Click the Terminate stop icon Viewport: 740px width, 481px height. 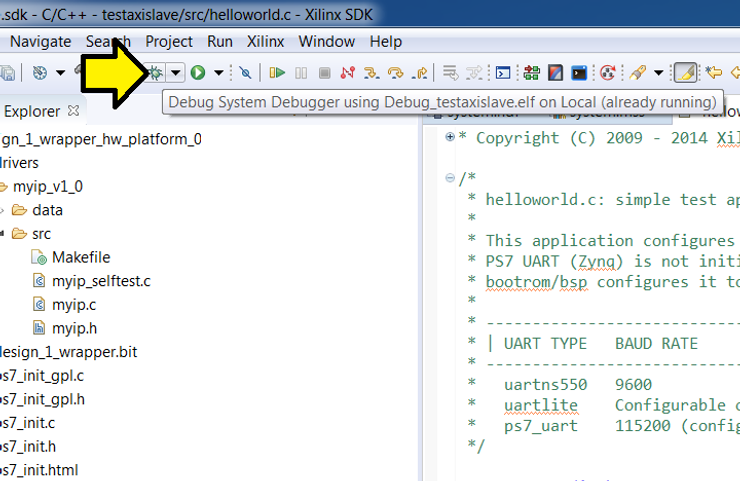pyautogui.click(x=324, y=73)
